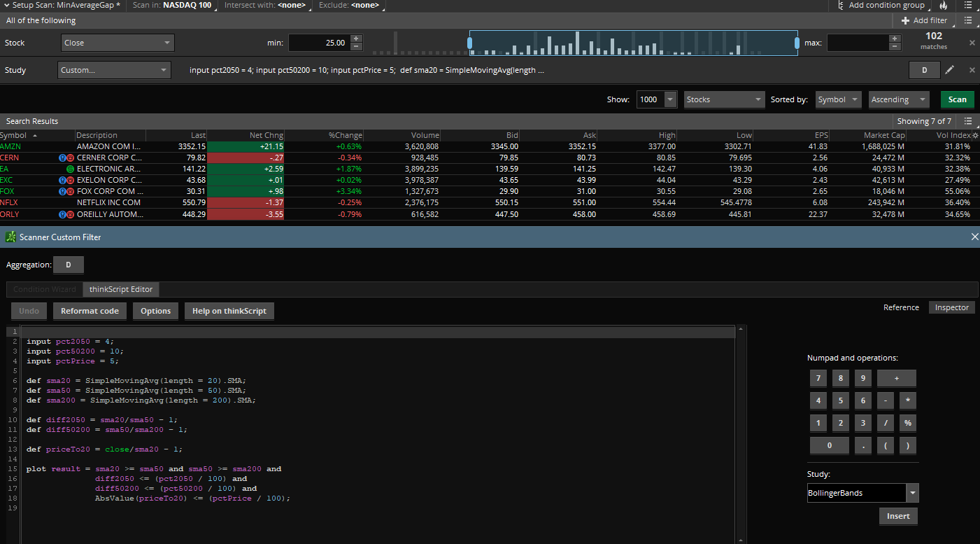Click the Aggregation D button

68,265
